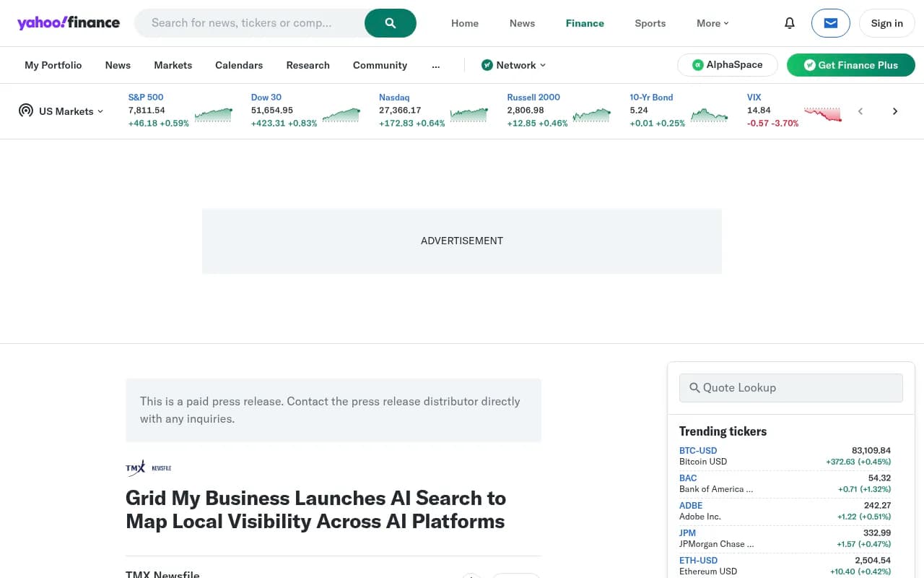Open the Markets tab
924x578 pixels.
(173, 65)
